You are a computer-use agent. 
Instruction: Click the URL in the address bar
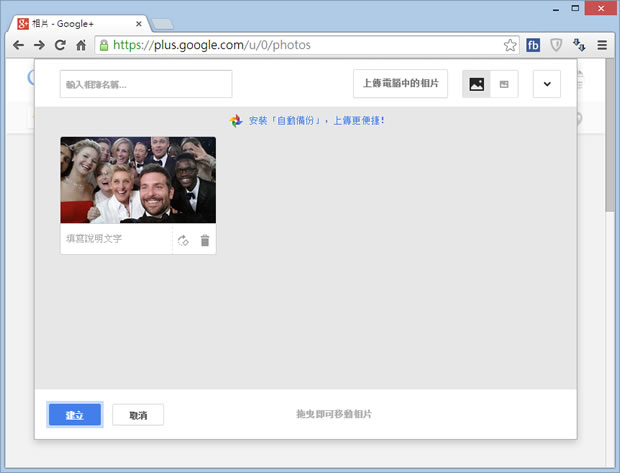212,45
